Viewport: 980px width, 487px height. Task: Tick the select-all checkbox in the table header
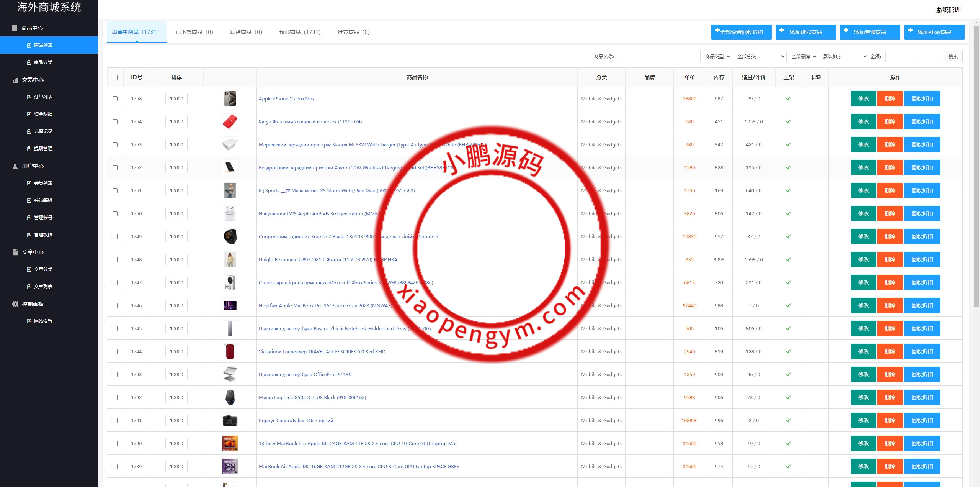(115, 78)
